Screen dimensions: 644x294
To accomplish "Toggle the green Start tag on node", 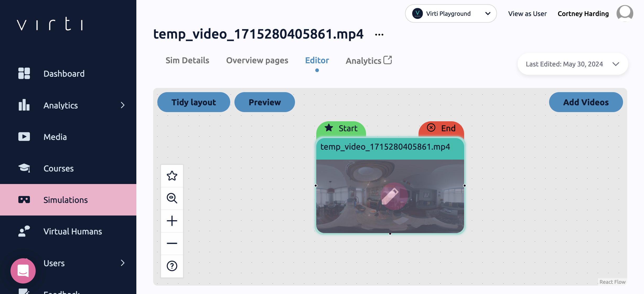I will coord(341,128).
